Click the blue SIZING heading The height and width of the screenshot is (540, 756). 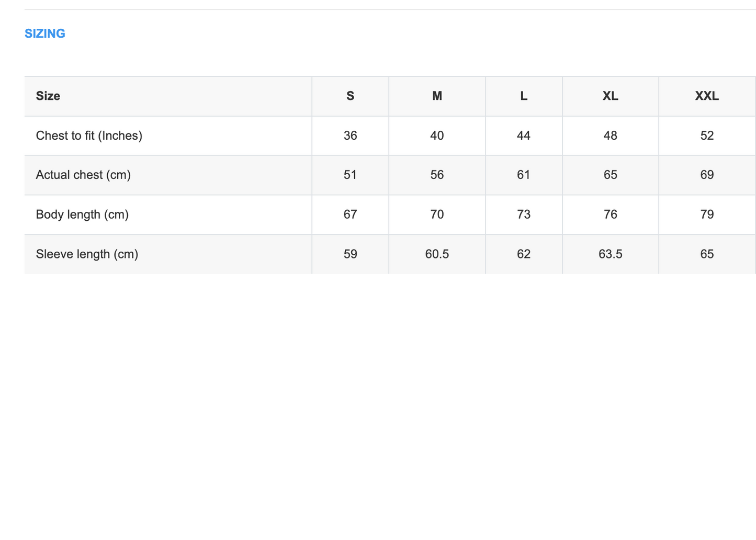(x=45, y=33)
